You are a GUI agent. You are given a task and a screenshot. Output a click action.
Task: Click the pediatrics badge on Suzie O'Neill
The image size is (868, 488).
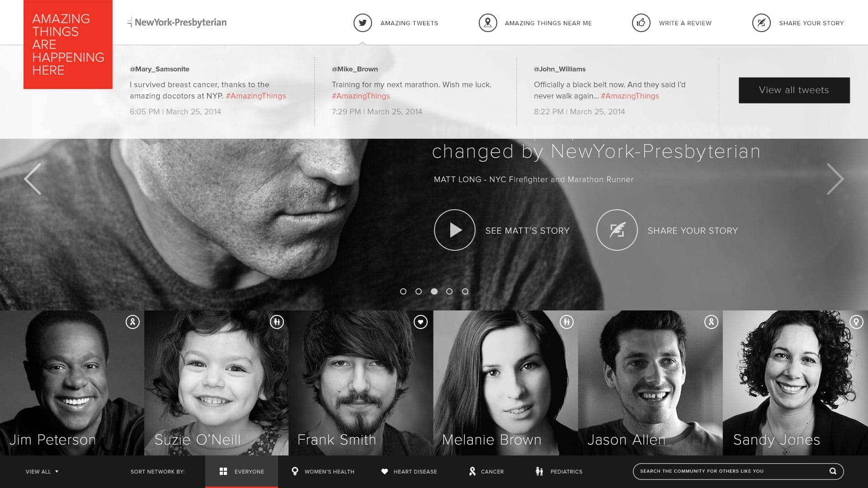click(x=277, y=322)
